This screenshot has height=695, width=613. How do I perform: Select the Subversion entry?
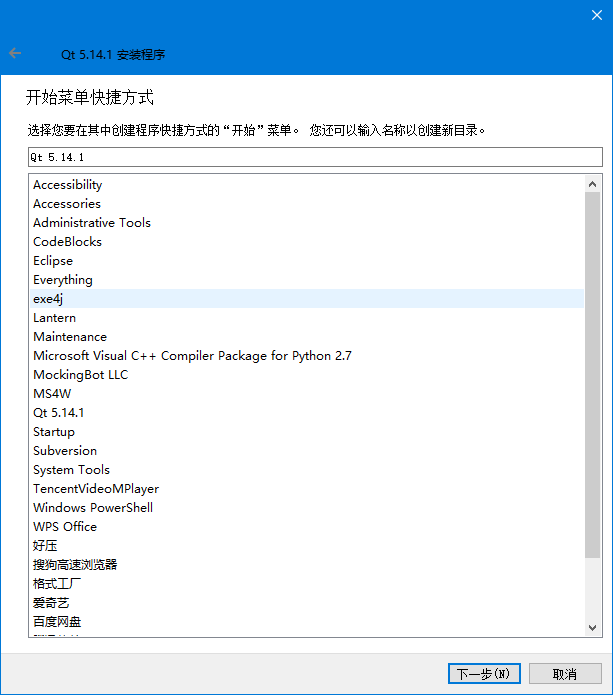tap(307, 451)
